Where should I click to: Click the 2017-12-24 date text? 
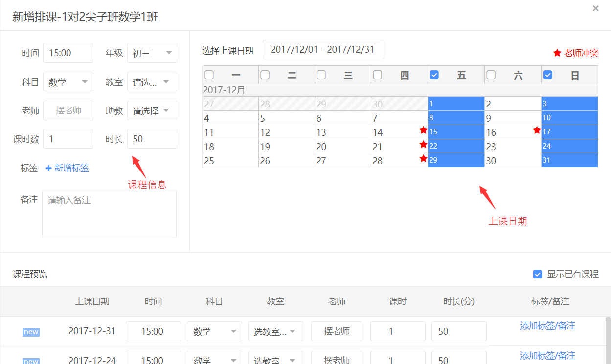tap(92, 360)
